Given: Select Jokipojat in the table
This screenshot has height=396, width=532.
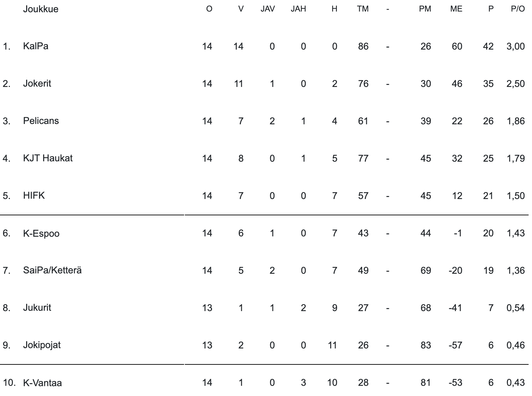Looking at the screenshot, I should (42, 345).
